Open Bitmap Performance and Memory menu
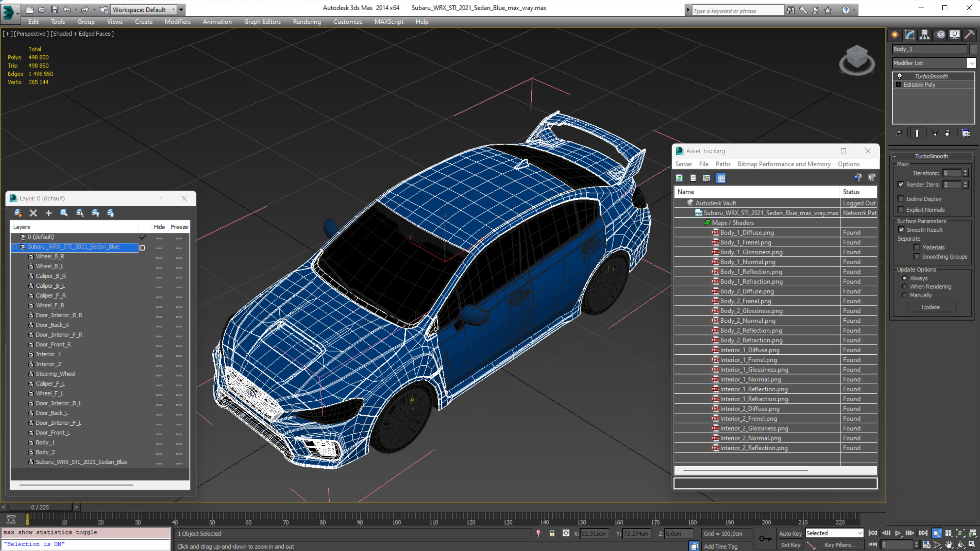 [x=784, y=164]
